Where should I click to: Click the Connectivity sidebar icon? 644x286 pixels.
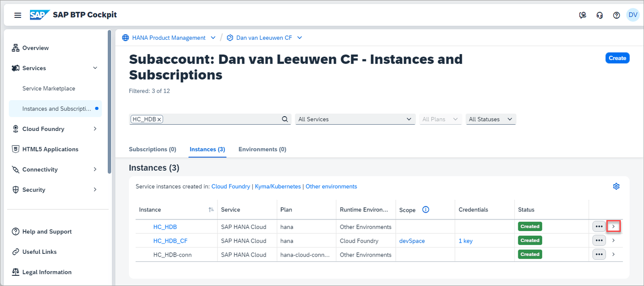[16, 169]
